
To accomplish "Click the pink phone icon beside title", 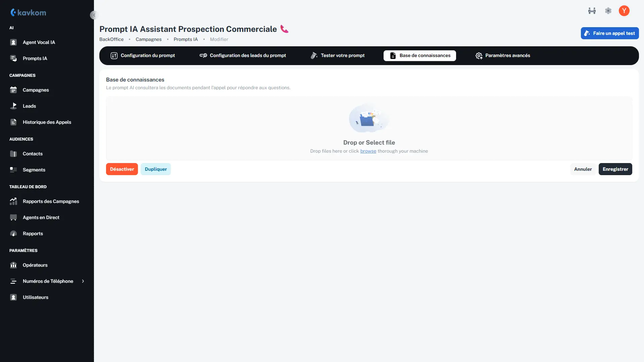I will point(284,29).
